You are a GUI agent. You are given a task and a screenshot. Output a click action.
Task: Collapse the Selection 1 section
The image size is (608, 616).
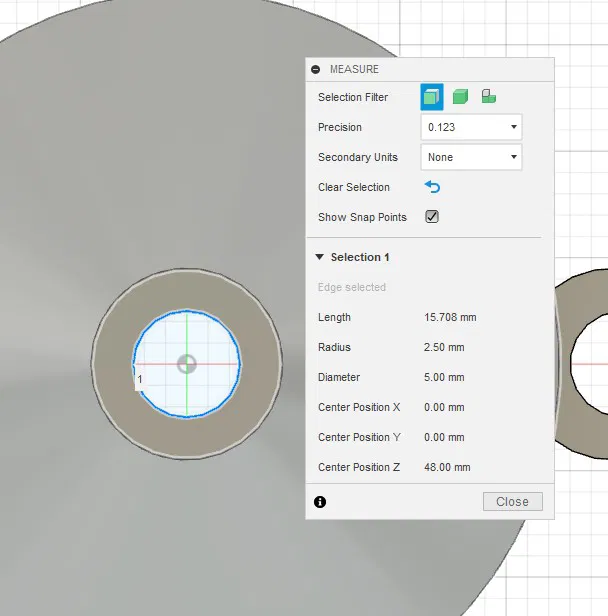click(319, 257)
